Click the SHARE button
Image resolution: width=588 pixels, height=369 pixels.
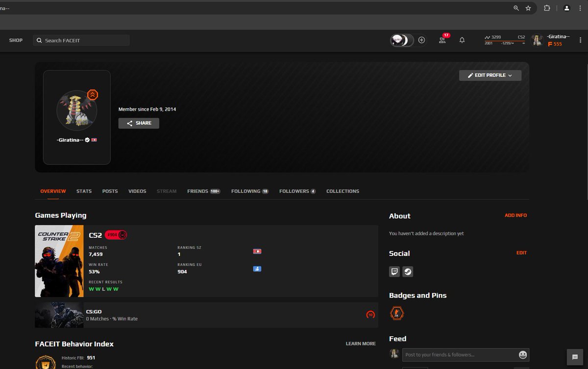tap(138, 123)
